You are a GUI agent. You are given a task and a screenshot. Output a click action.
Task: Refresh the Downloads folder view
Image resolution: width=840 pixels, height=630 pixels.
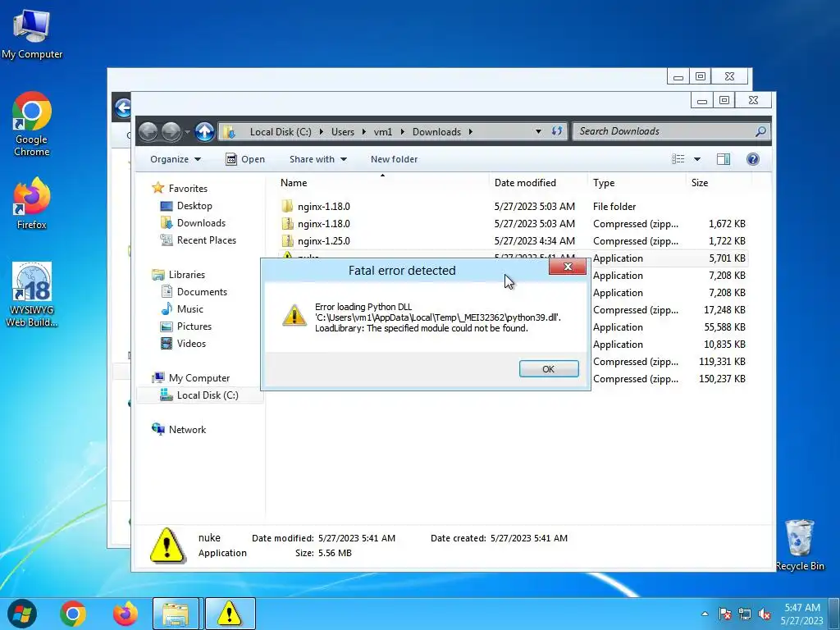pos(557,131)
